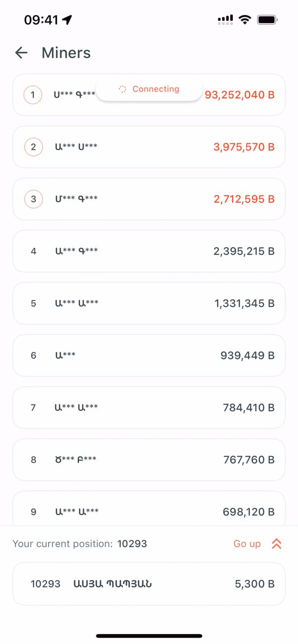Viewport: 298px width, 644px height.
Task: Tap the Connecting spinner icon
Action: [123, 89]
